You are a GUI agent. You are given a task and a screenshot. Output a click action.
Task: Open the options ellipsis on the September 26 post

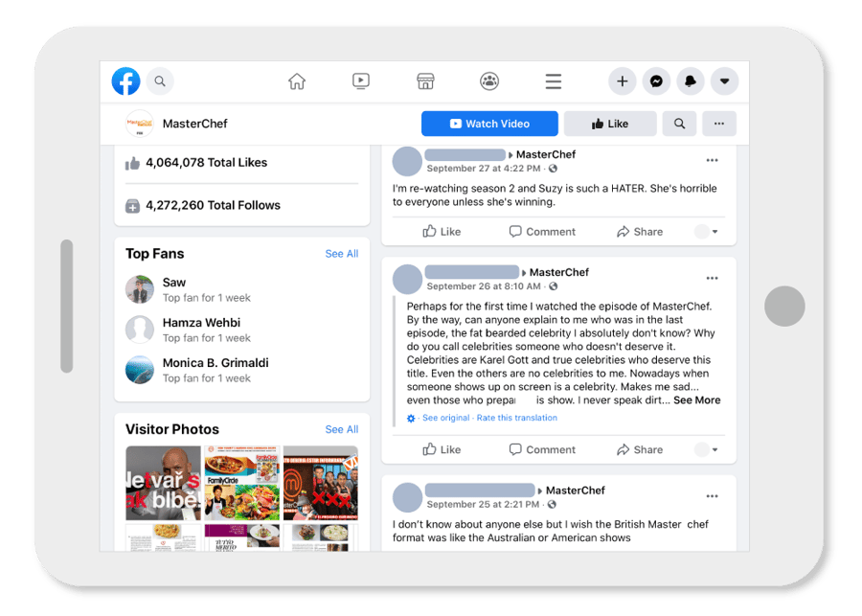pos(712,278)
